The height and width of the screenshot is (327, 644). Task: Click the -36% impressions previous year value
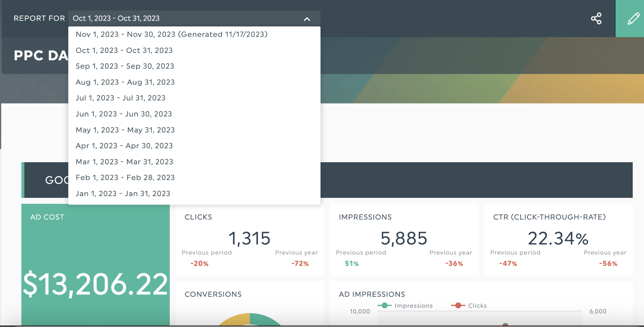pyautogui.click(x=454, y=263)
